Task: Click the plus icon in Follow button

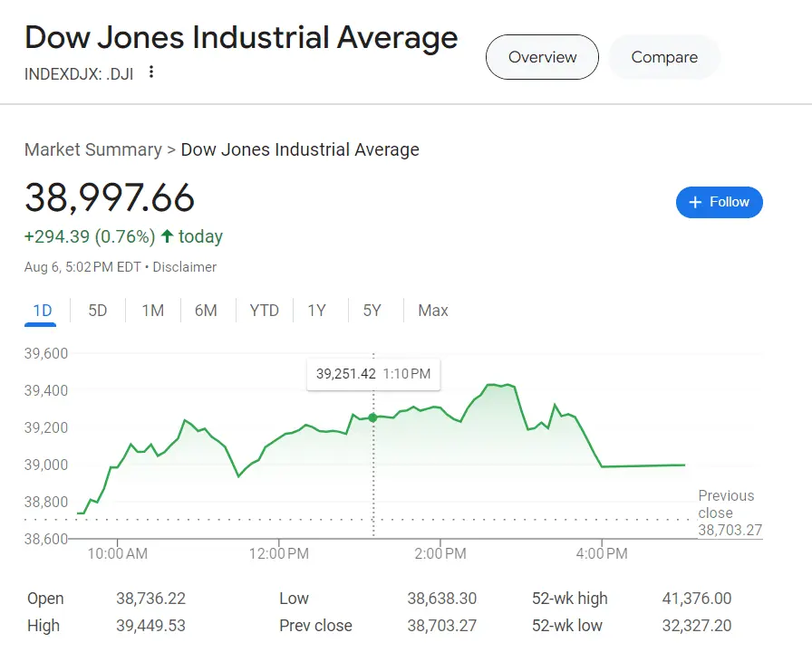Action: tap(696, 202)
